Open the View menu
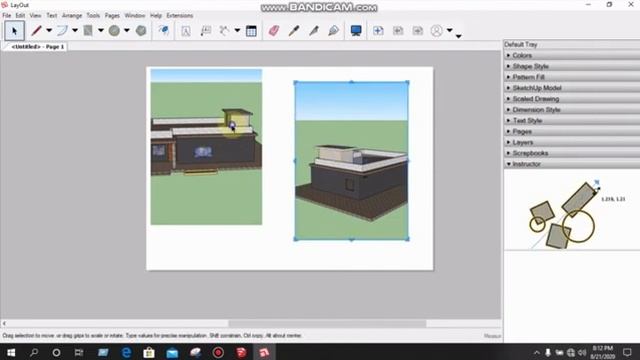The image size is (640, 360). pyautogui.click(x=36, y=16)
